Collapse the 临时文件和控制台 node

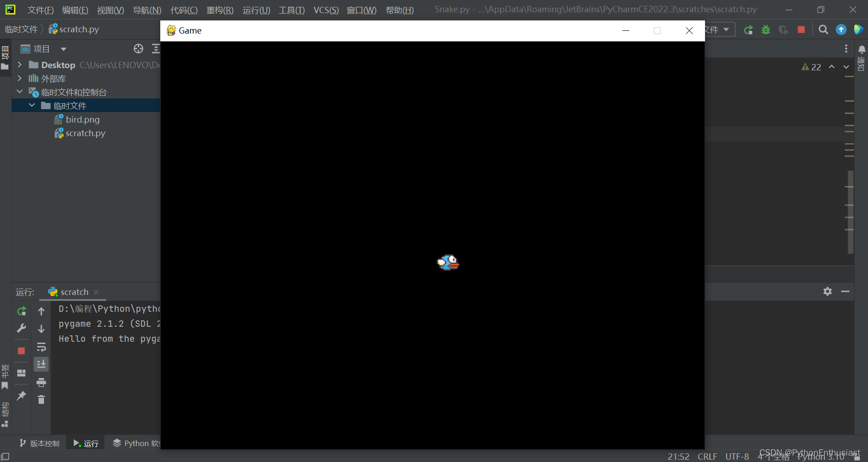pos(20,92)
